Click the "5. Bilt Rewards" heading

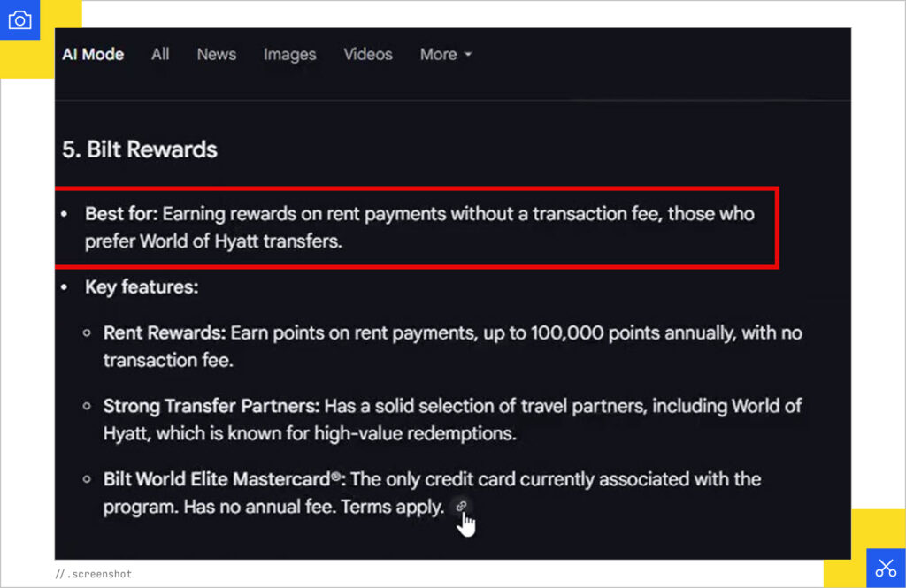tap(140, 149)
